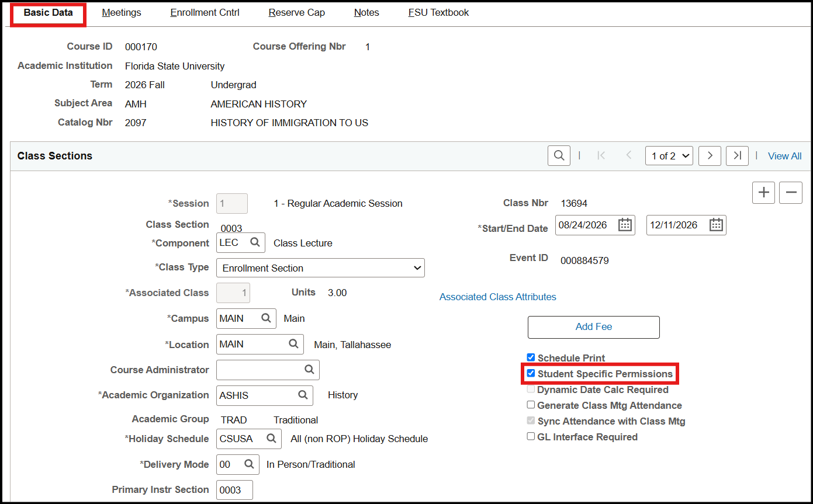This screenshot has height=504, width=813.
Task: Click Course ID value 000170
Action: (x=141, y=47)
